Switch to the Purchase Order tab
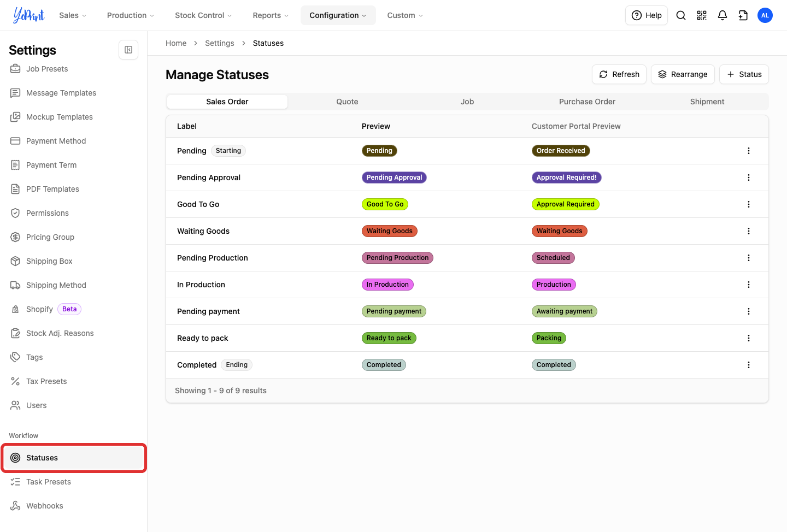The width and height of the screenshot is (787, 532). click(587, 102)
